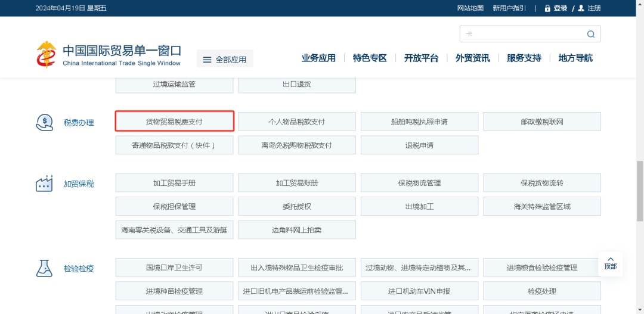Click the 检验检疫 category label
Screen dimensions: 644x314
tap(79, 269)
